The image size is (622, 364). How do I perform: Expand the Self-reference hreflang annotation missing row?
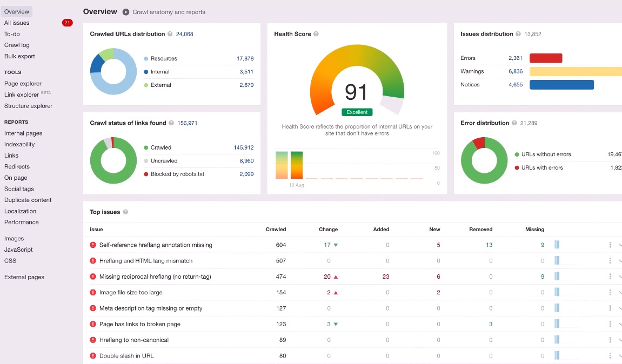tap(620, 245)
